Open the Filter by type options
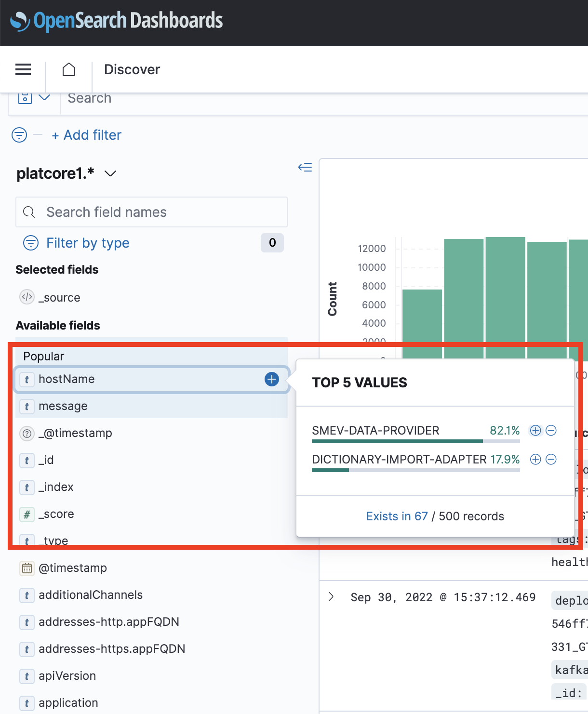588x714 pixels. coord(88,243)
